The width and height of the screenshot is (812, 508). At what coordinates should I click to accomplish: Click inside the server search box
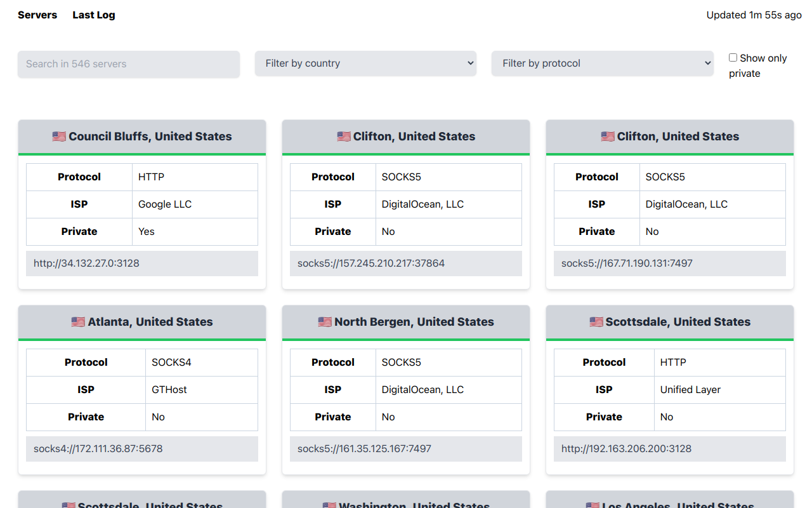pos(128,63)
